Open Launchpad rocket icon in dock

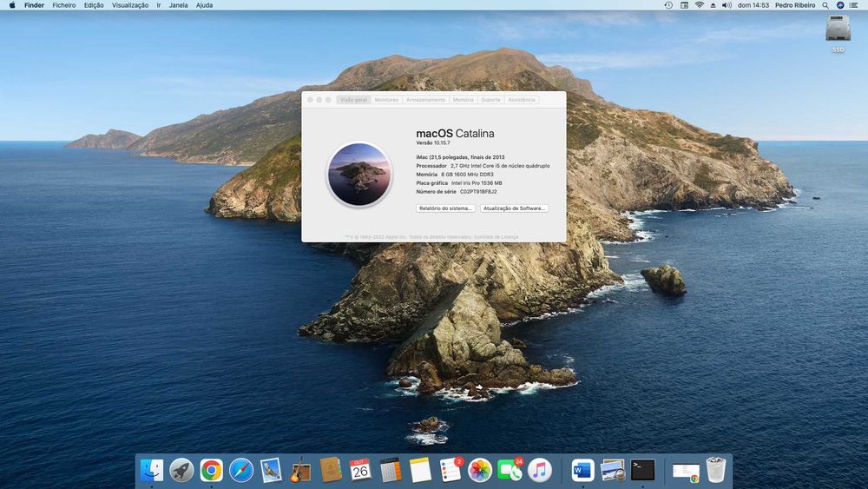coord(181,470)
